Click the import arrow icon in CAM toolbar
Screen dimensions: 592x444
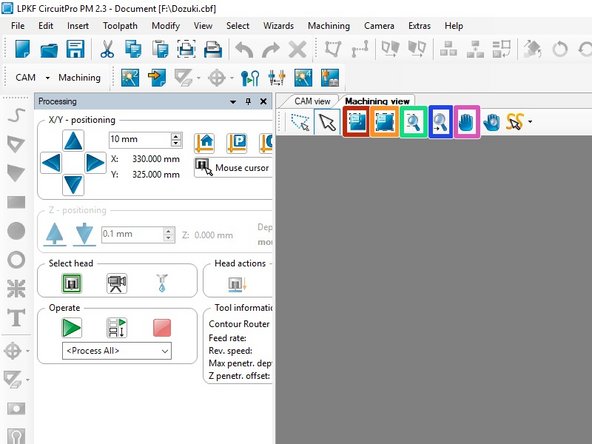157,78
